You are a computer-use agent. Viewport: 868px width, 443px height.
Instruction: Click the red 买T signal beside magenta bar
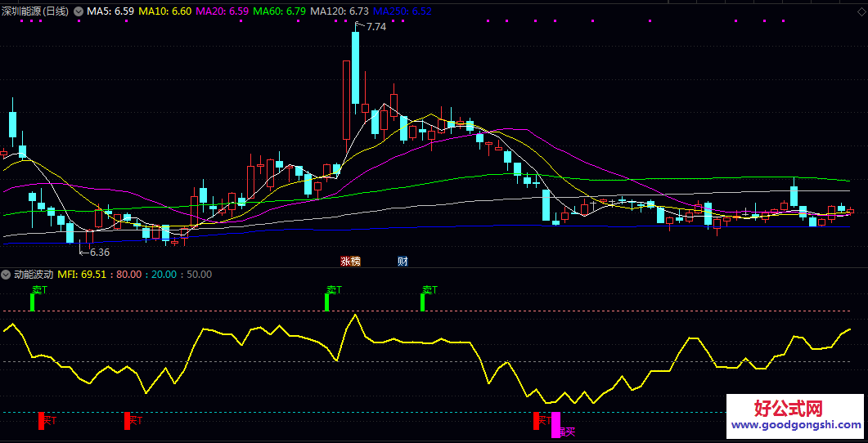(x=540, y=420)
